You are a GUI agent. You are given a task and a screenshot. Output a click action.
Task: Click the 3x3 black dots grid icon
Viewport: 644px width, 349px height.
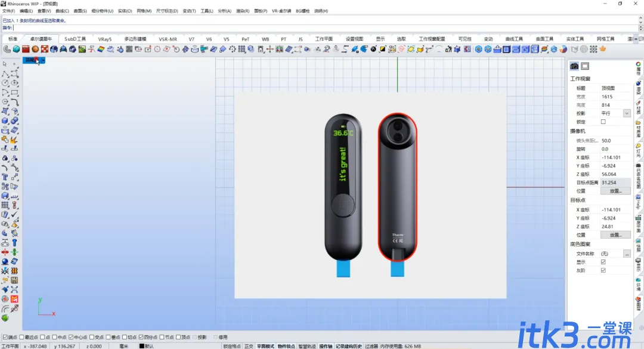click(x=593, y=50)
